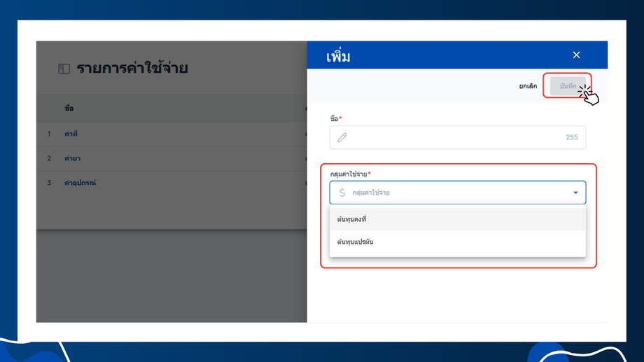
Task: Click the ชื่อ field label
Action: tap(334, 119)
